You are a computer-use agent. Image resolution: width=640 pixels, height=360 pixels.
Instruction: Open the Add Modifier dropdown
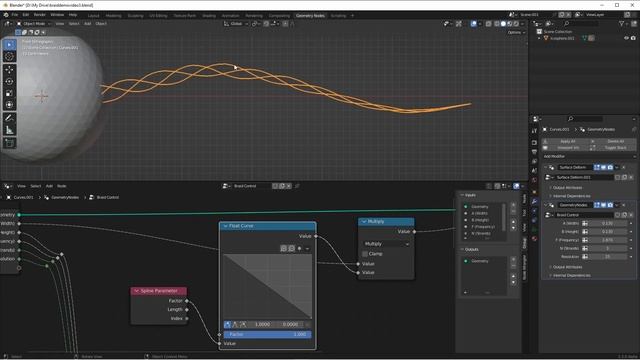(x=589, y=156)
